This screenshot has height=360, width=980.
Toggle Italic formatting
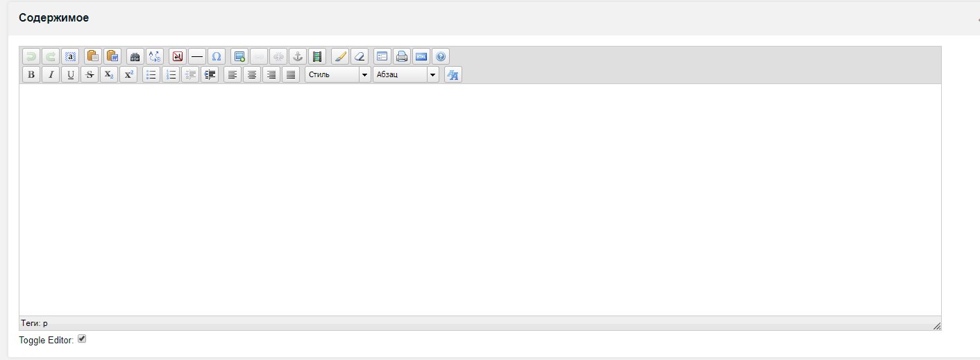pyautogui.click(x=51, y=74)
